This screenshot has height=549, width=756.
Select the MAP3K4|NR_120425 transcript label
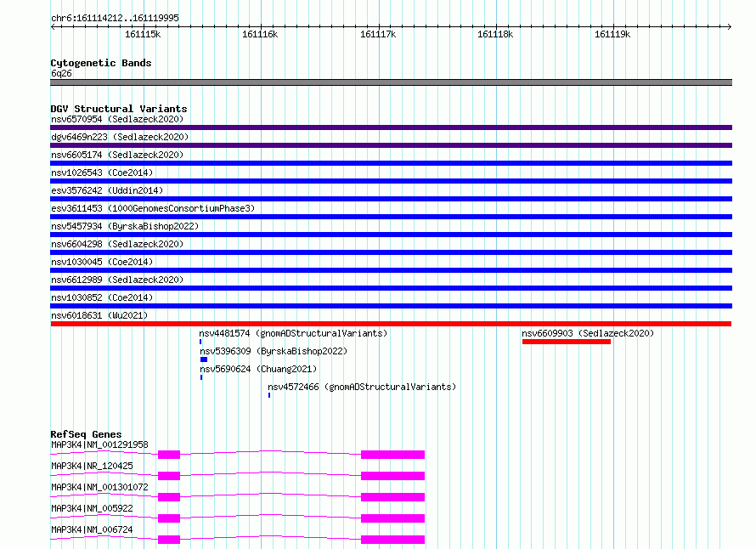pyautogui.click(x=92, y=466)
